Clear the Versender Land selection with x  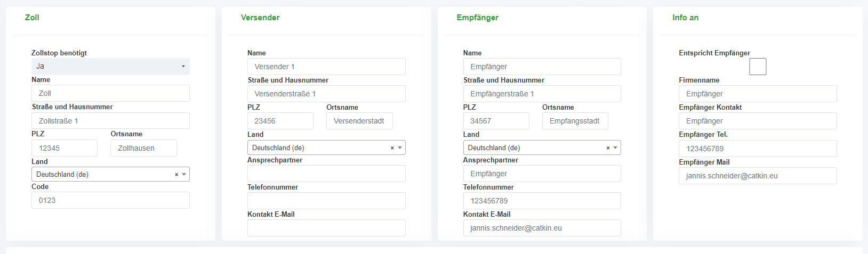392,148
